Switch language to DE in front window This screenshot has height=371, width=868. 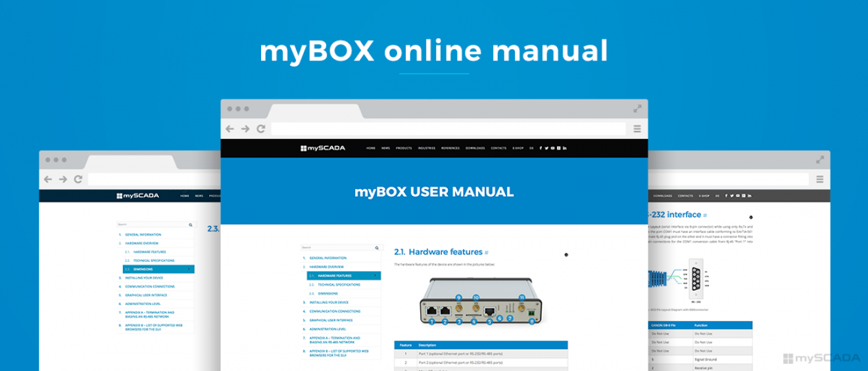[x=531, y=148]
